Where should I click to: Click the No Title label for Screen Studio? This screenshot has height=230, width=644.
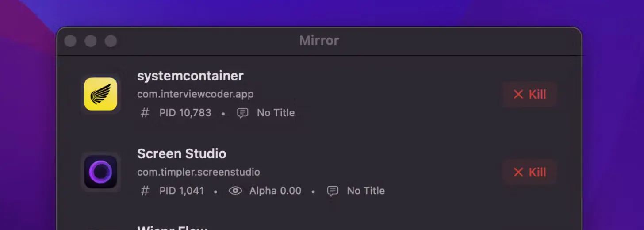(366, 191)
